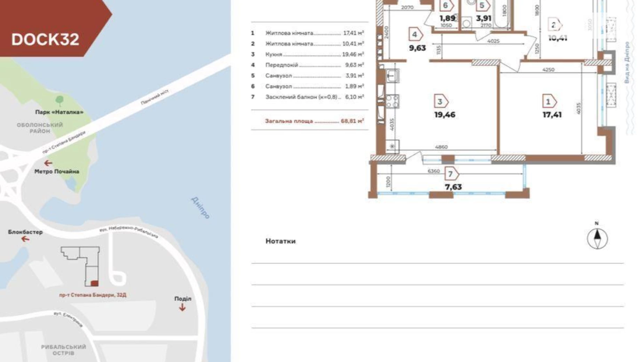Click the Північний міст bridge label
The height and width of the screenshot is (362, 644).
tap(155, 97)
